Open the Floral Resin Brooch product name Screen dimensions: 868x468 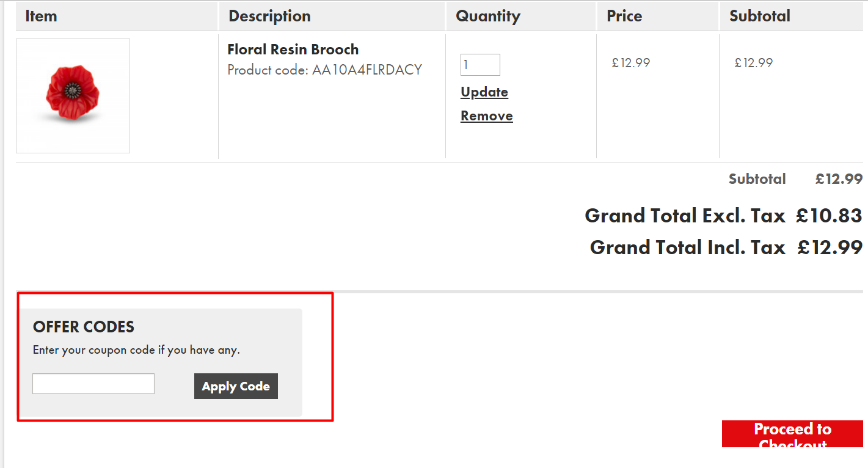click(293, 49)
